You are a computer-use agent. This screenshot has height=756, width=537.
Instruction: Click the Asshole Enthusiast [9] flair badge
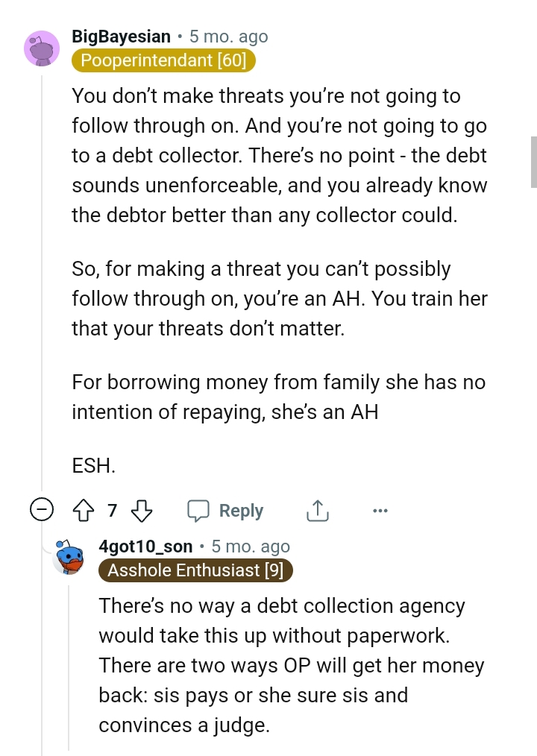coord(195,570)
